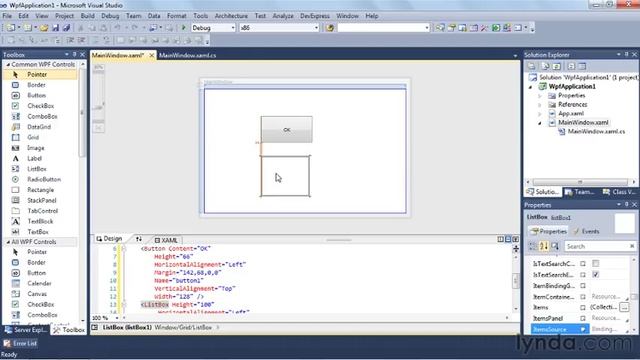The image size is (640, 360).
Task: Open the Items property marker square
Action: (x=583, y=307)
